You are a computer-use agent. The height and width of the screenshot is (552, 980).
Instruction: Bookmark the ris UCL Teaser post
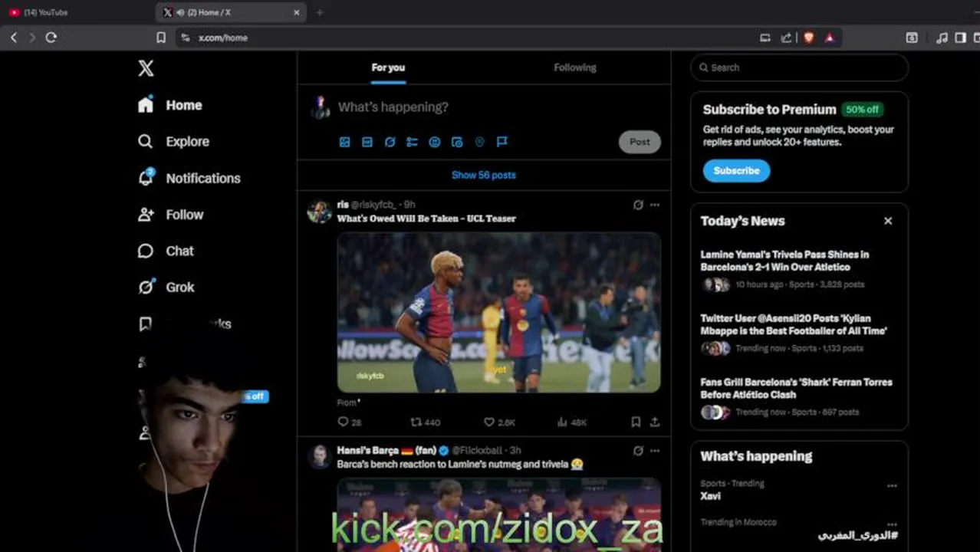click(x=636, y=422)
